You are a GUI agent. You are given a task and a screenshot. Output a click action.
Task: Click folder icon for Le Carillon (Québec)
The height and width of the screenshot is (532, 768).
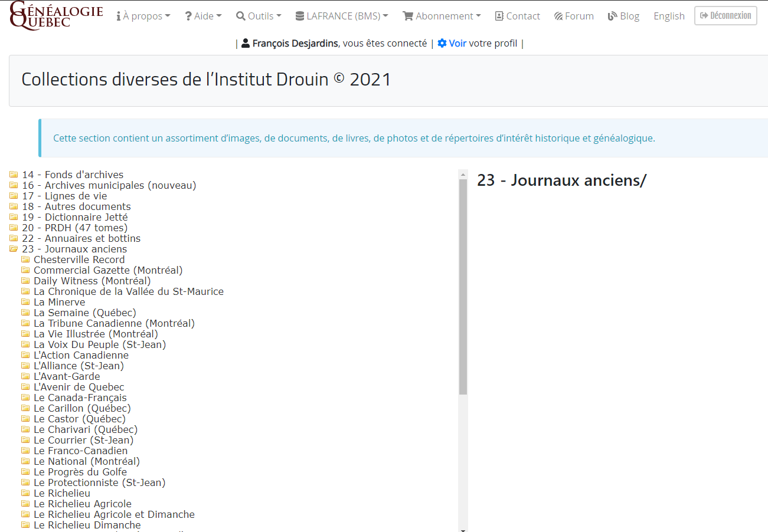[25, 408]
